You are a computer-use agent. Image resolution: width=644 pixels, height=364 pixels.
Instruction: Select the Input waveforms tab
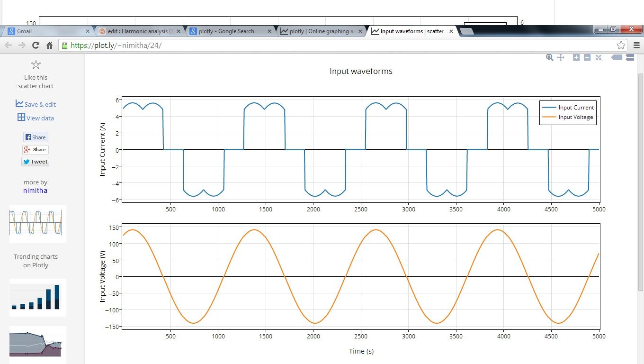(412, 31)
